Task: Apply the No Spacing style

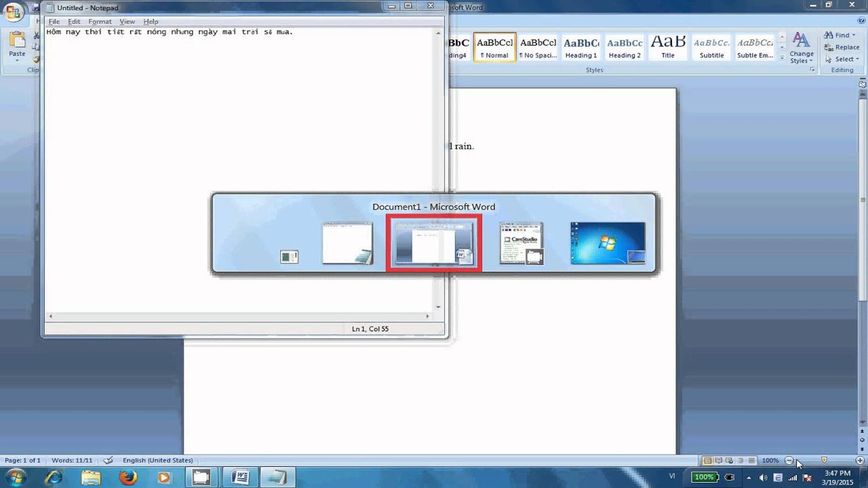Action: click(x=538, y=47)
